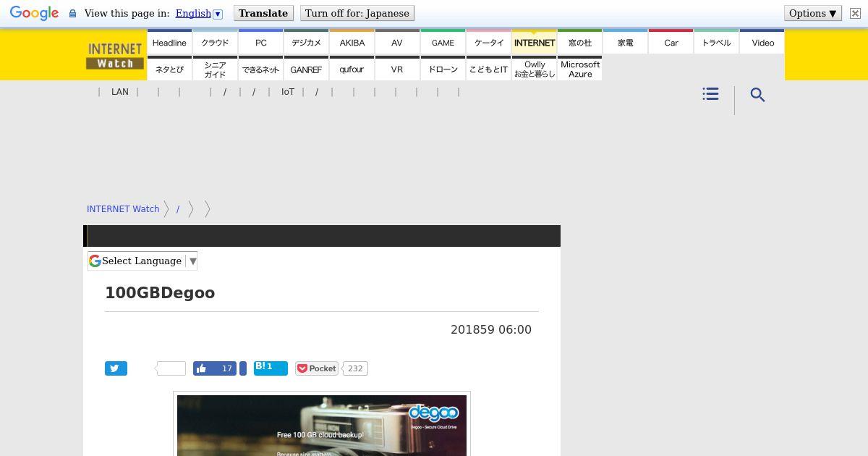Select the INTERNET tab
This screenshot has width=868, height=456.
pos(534,42)
